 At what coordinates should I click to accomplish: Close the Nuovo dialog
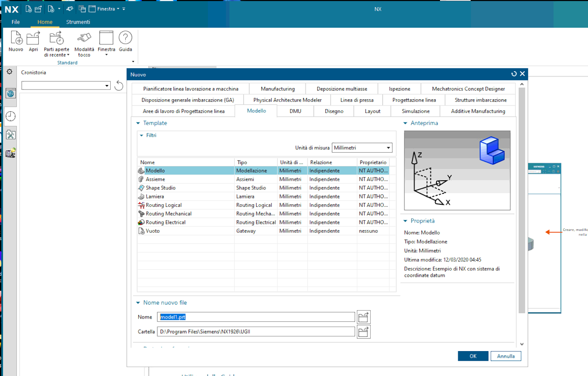click(522, 74)
